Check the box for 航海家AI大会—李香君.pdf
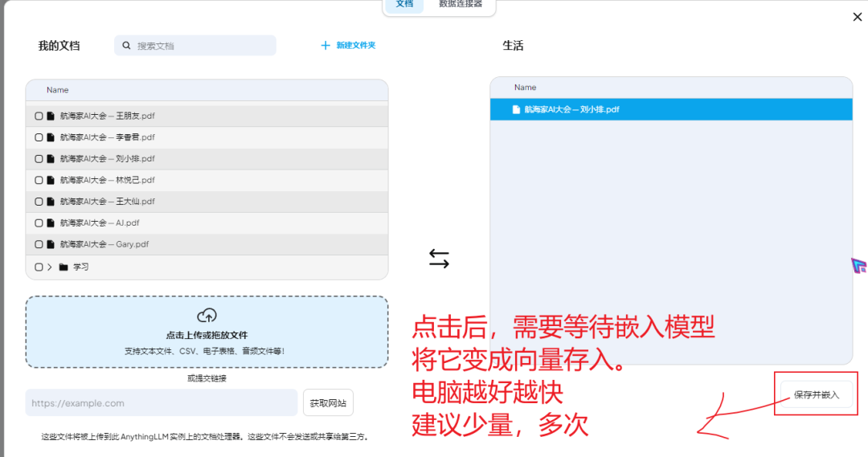The width and height of the screenshot is (868, 457). pyautogui.click(x=39, y=137)
